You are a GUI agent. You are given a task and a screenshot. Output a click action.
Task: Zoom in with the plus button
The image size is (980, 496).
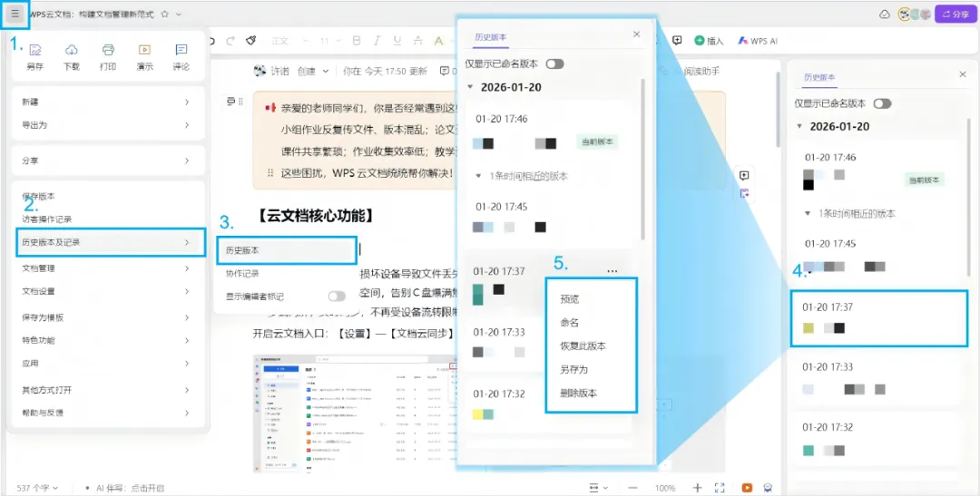698,487
